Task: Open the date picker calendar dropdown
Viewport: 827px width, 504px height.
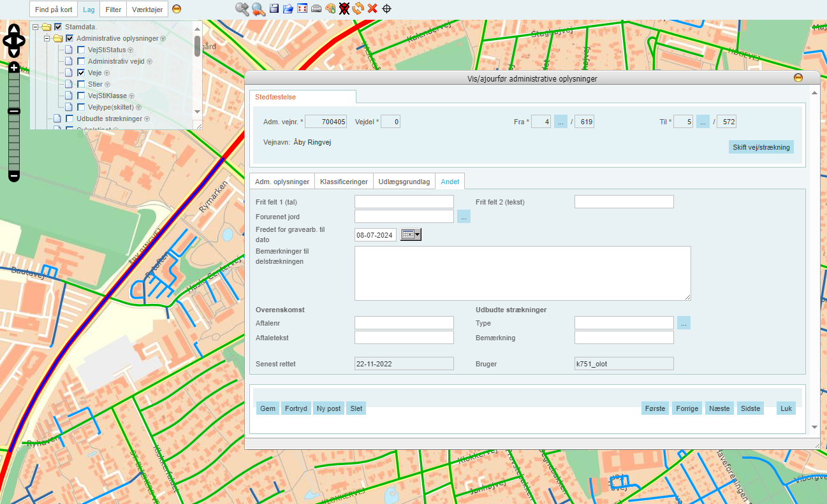Action: tap(411, 235)
